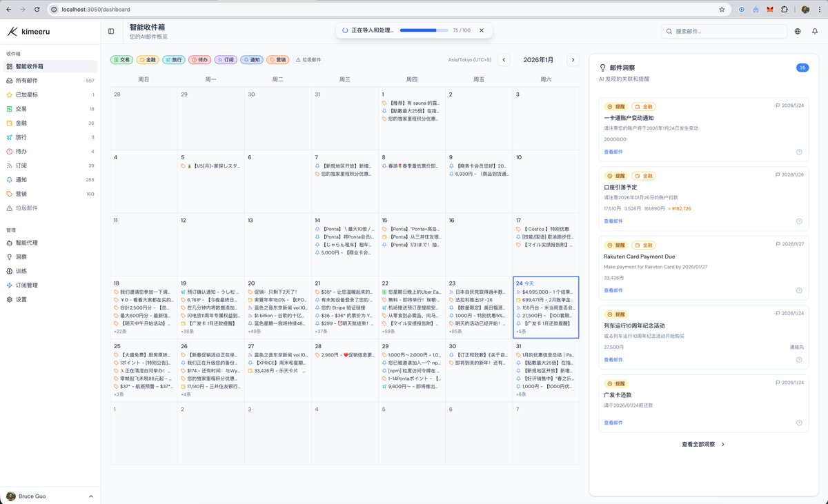The height and width of the screenshot is (504, 828).
Task: Click 查看邮件 on 口座引落予定 card
Action: coord(613,221)
